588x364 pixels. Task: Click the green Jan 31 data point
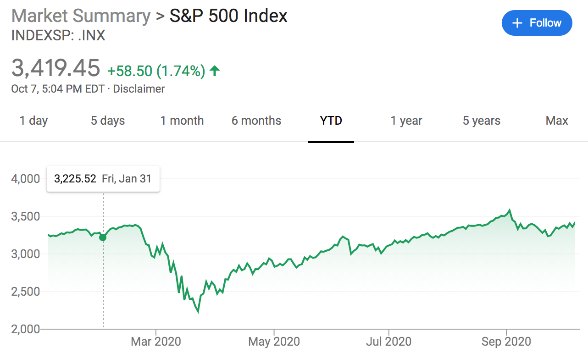click(x=103, y=237)
